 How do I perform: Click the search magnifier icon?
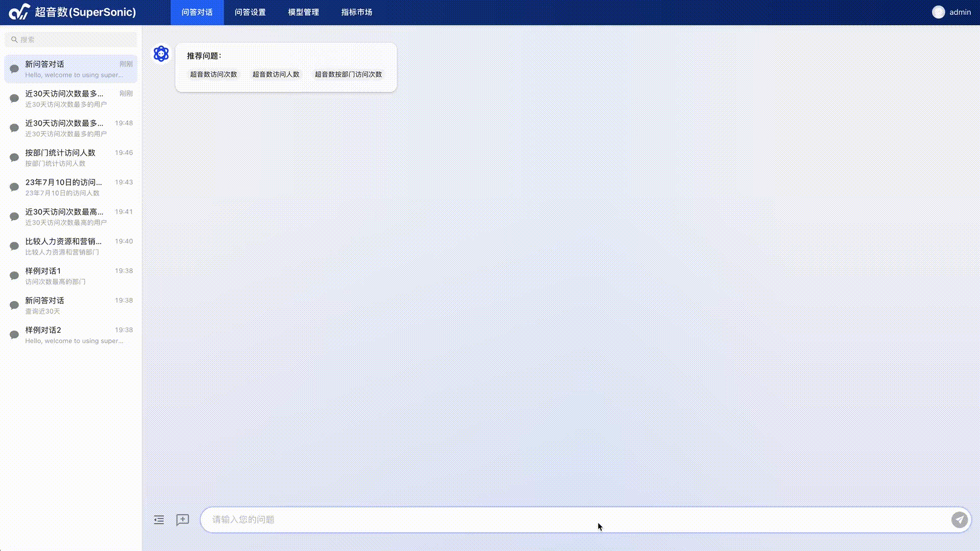14,39
